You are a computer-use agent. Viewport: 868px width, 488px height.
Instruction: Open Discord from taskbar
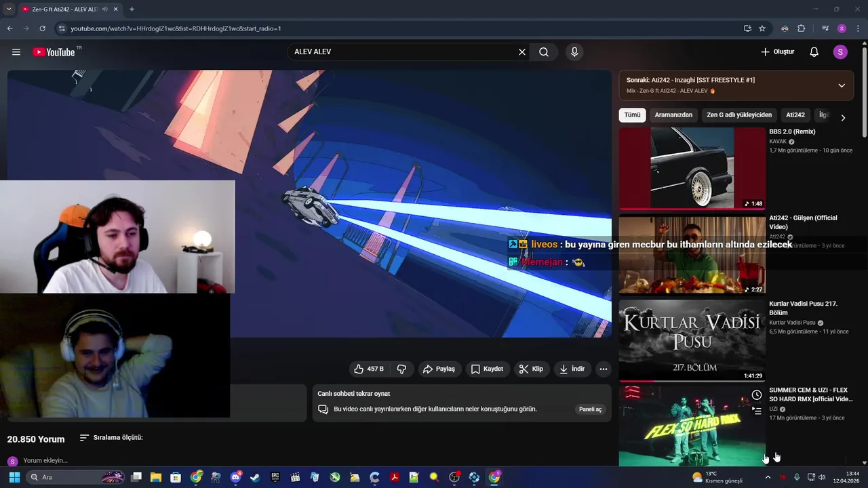tap(235, 477)
